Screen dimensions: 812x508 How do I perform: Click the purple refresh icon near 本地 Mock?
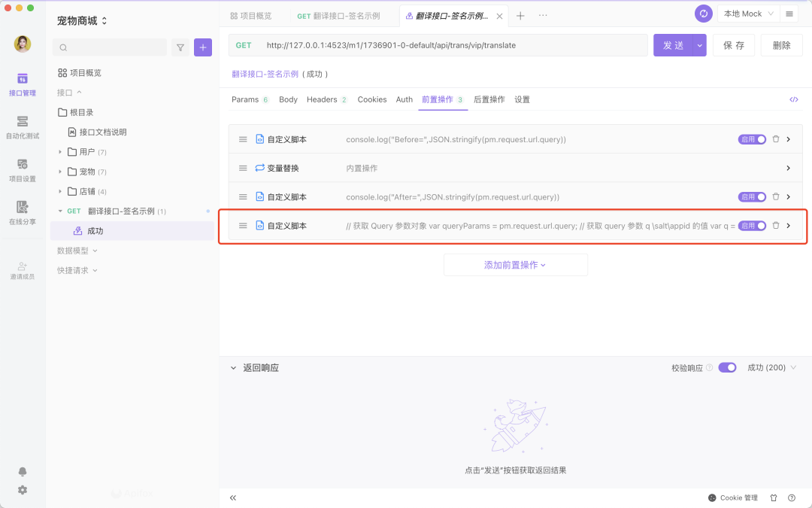[x=703, y=14]
